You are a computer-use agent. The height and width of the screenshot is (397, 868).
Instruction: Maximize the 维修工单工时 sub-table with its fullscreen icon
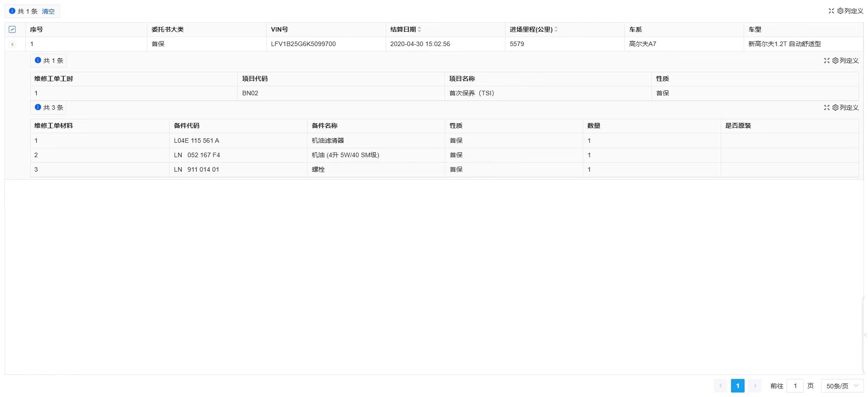pos(826,61)
